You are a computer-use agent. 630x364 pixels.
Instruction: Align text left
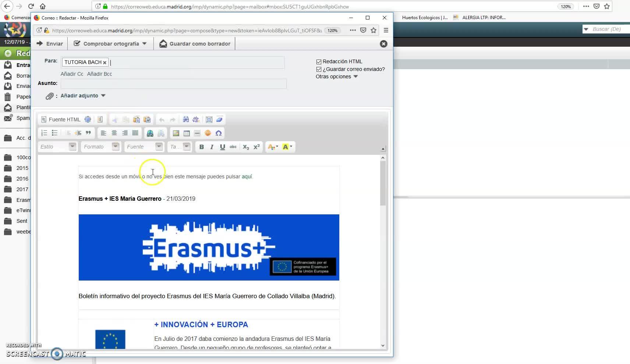pos(103,133)
